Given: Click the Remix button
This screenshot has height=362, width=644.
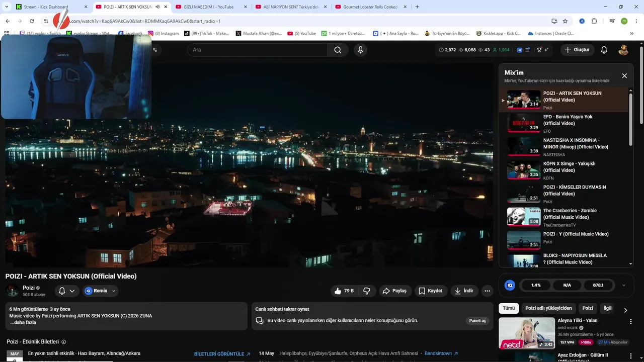Looking at the screenshot, I should click(97, 291).
